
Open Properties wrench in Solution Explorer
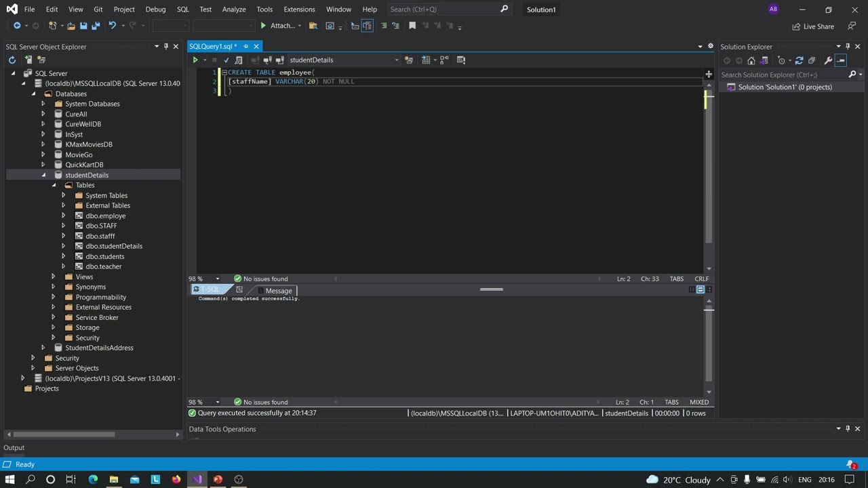(828, 60)
